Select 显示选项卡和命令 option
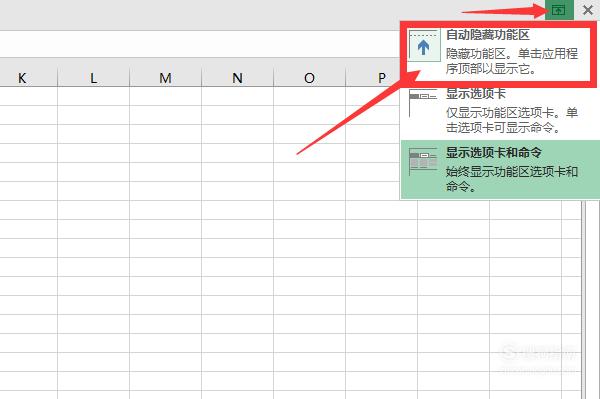This screenshot has width=600, height=399. (x=500, y=169)
